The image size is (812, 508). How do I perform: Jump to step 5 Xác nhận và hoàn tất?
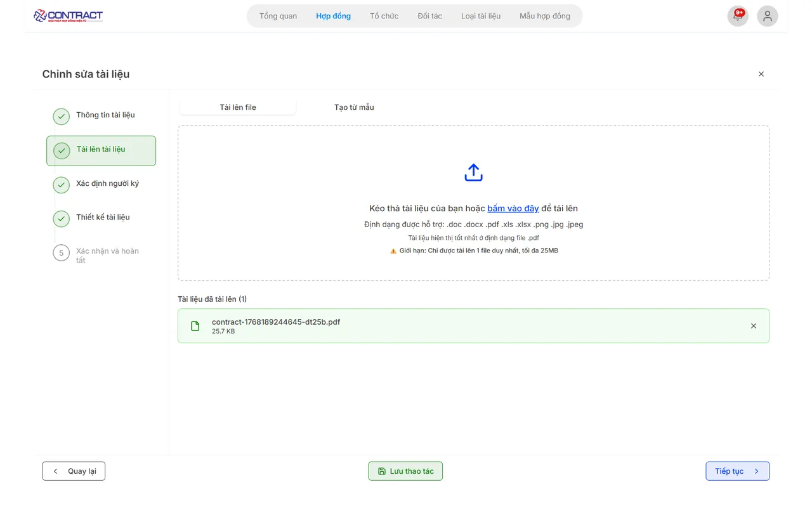coord(107,255)
